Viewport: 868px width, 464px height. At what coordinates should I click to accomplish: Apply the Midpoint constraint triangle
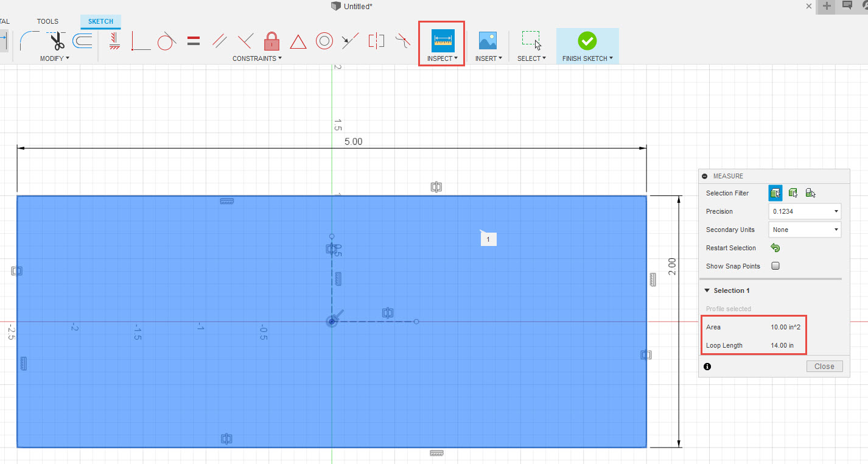(x=298, y=41)
